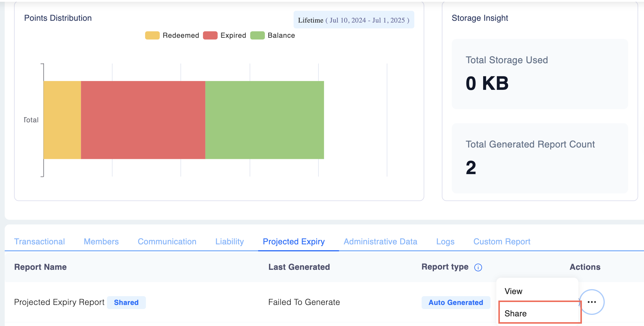Select View from the actions menu

(x=513, y=291)
